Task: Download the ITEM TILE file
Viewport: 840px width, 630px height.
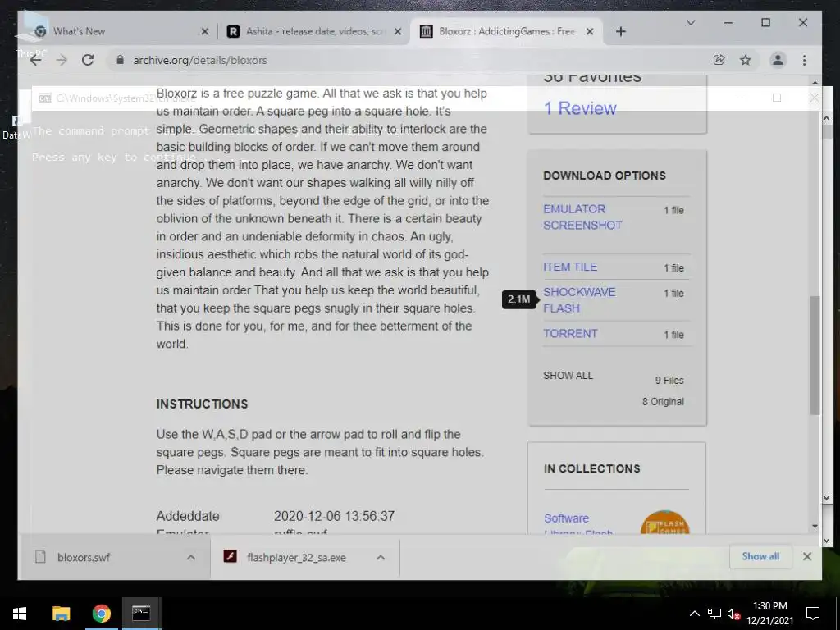Action: 570,267
